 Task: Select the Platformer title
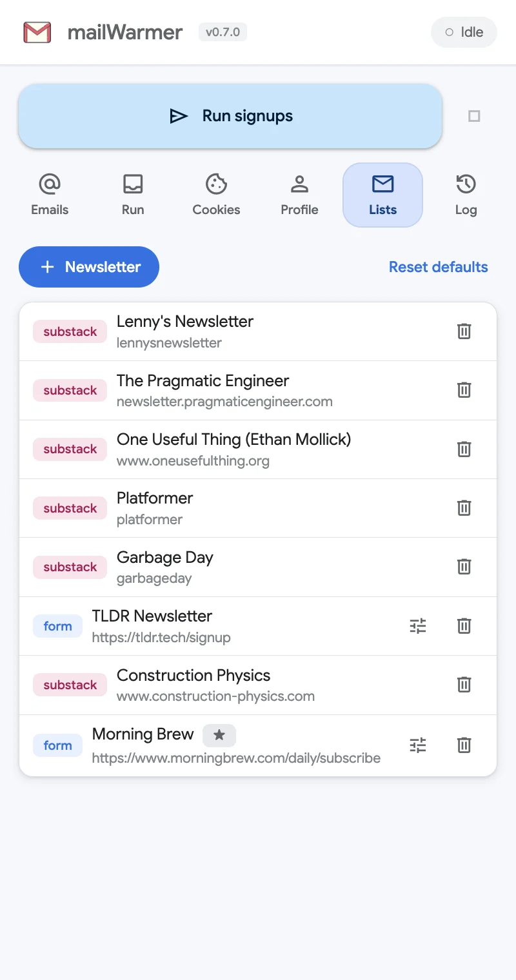click(155, 498)
